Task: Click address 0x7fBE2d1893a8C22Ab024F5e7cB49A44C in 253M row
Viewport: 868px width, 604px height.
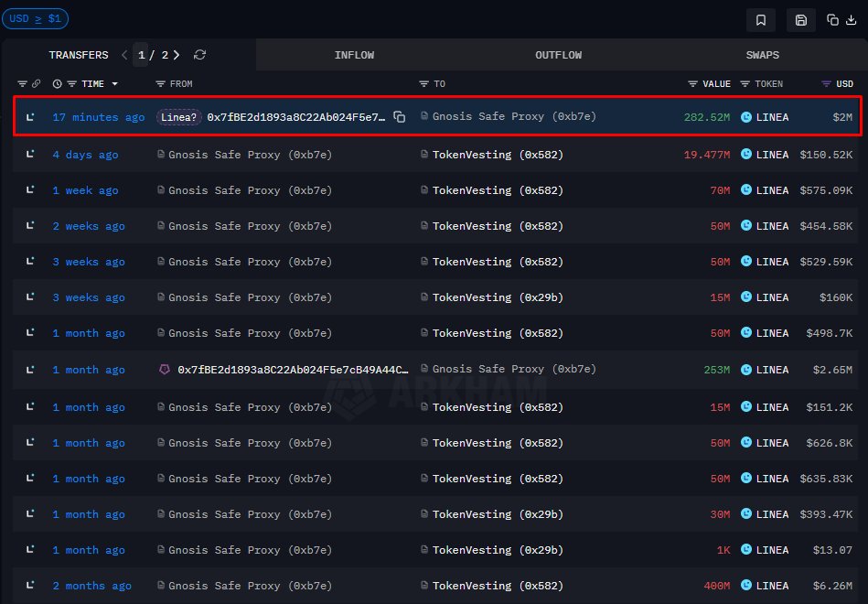Action: click(x=293, y=370)
